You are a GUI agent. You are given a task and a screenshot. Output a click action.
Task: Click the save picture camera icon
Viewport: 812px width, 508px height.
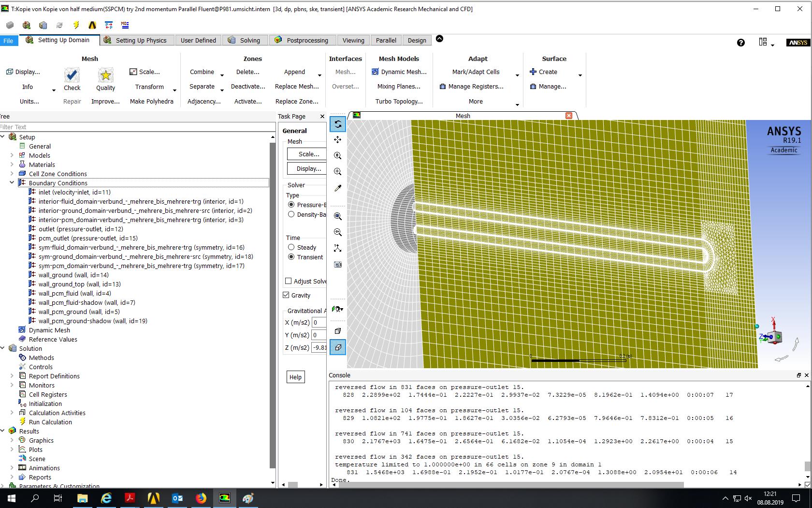337,264
